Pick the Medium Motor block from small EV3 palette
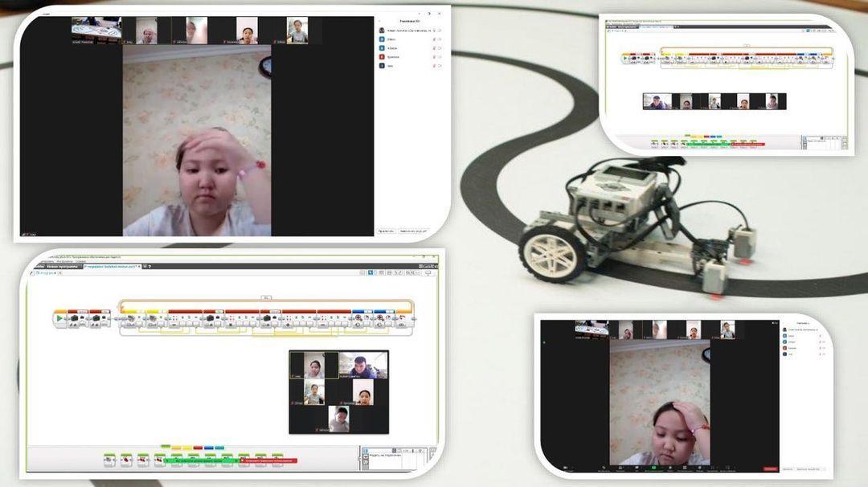Viewport: 868px width, 487px height. [655, 144]
